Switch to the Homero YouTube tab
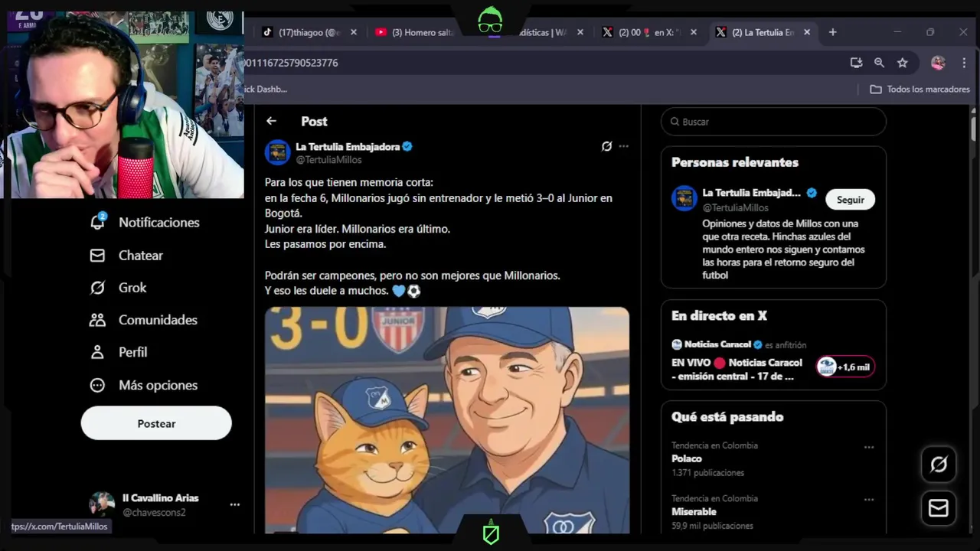This screenshot has height=551, width=980. [x=415, y=32]
